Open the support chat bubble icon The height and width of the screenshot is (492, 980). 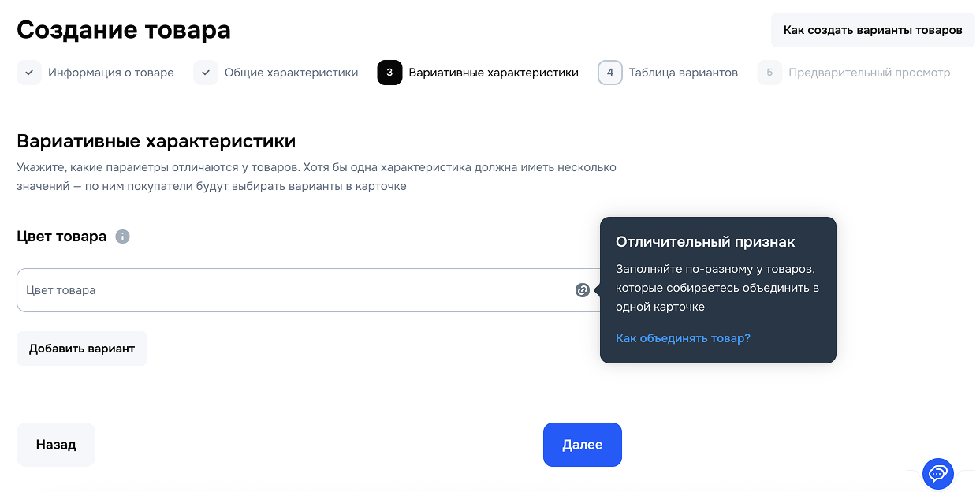pyautogui.click(x=938, y=474)
